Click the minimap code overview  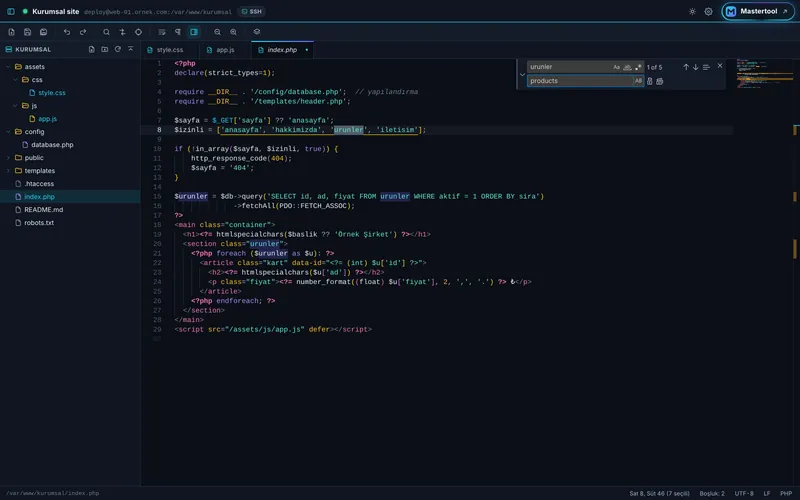tap(764, 74)
